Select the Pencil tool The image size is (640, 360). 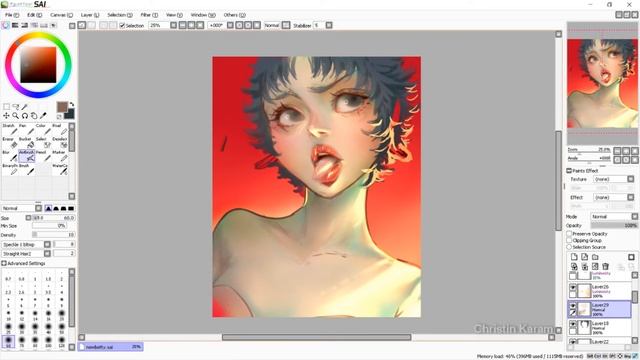pyautogui.click(x=43, y=156)
